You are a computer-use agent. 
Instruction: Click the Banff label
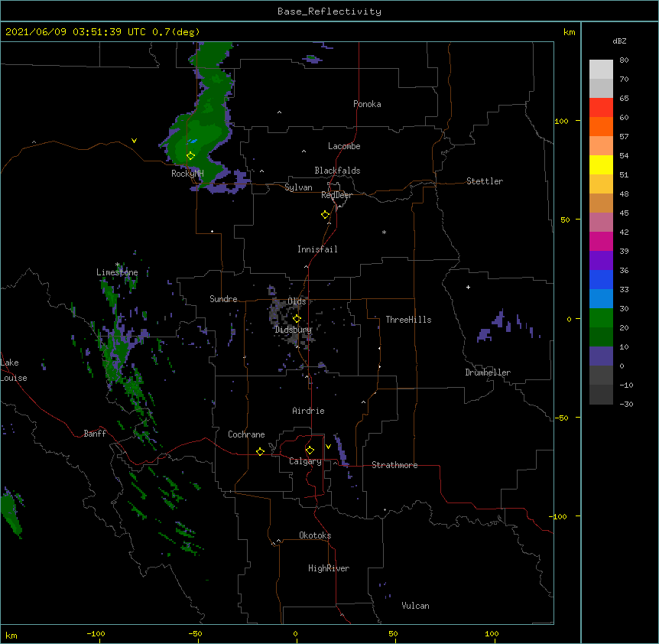point(95,434)
